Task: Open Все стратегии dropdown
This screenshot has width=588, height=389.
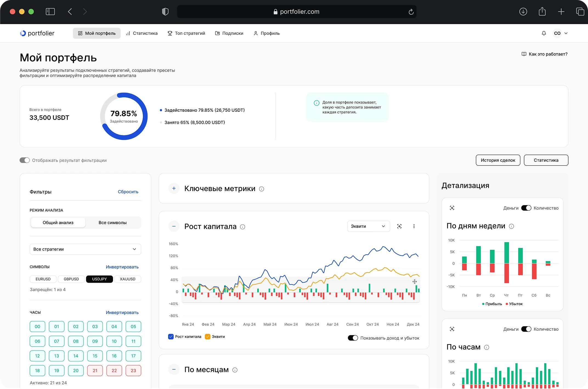Action: click(x=85, y=249)
